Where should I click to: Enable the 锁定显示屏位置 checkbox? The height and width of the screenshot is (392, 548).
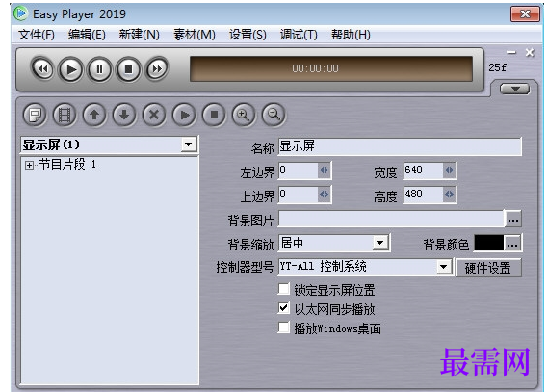click(x=284, y=289)
